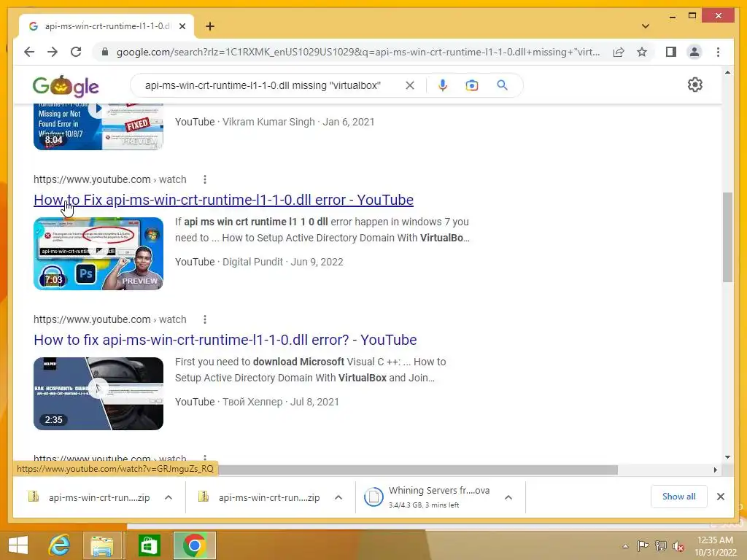The height and width of the screenshot is (560, 747).
Task: Open the Chrome three-dot menu
Action: 718,52
